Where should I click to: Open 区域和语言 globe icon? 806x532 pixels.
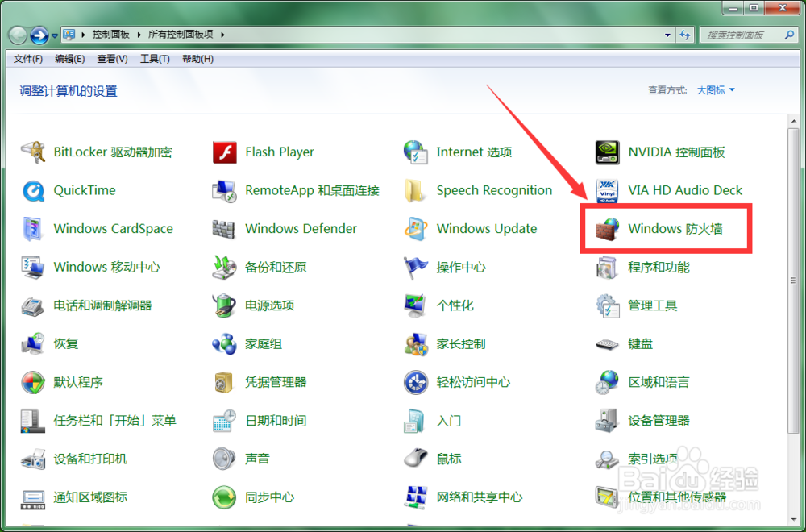click(x=607, y=382)
